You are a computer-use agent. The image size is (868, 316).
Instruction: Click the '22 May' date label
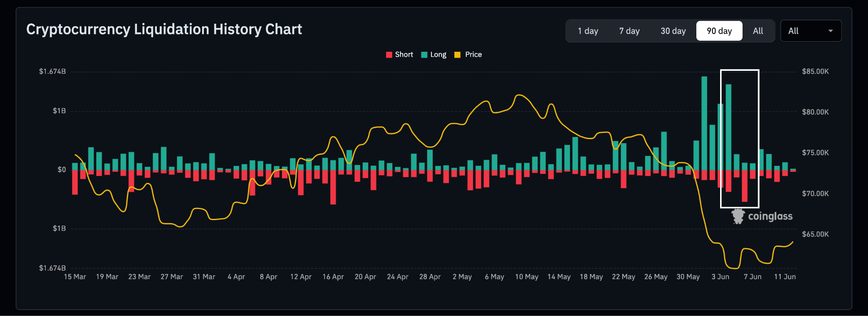click(623, 277)
